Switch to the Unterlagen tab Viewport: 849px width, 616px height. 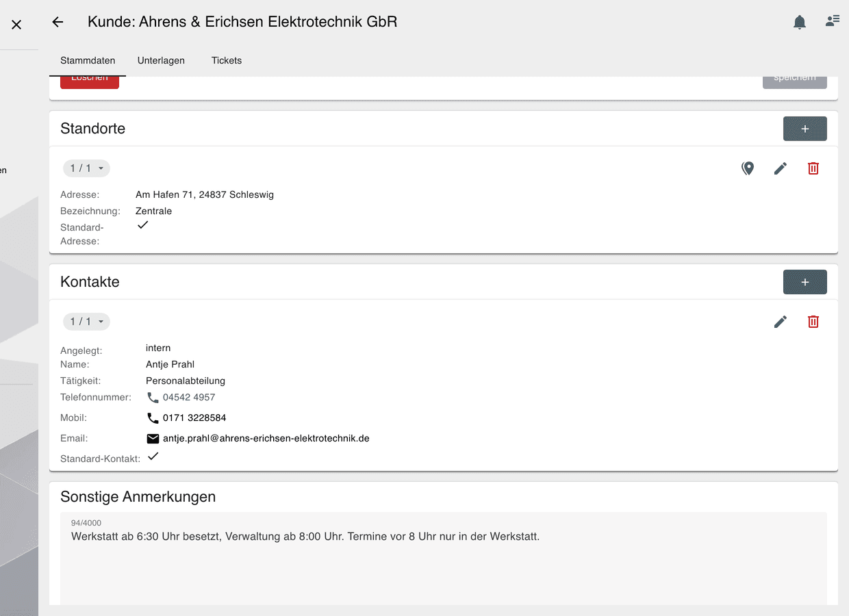tap(161, 60)
